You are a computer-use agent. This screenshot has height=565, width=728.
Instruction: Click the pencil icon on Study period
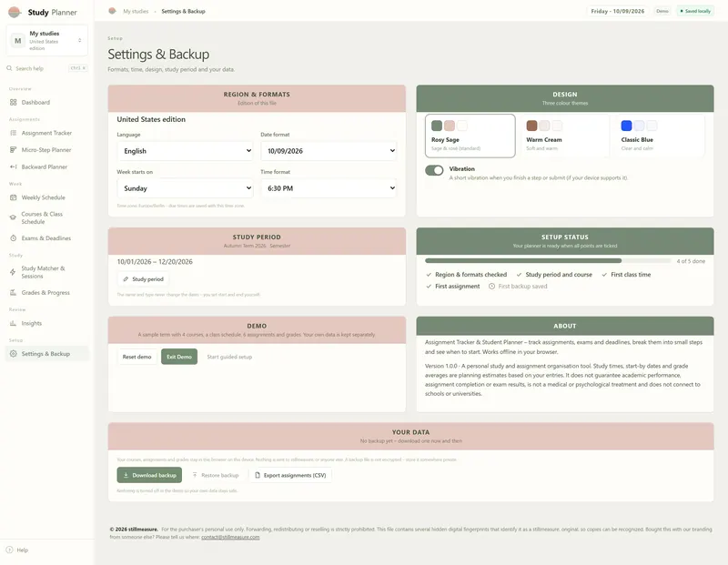point(126,279)
